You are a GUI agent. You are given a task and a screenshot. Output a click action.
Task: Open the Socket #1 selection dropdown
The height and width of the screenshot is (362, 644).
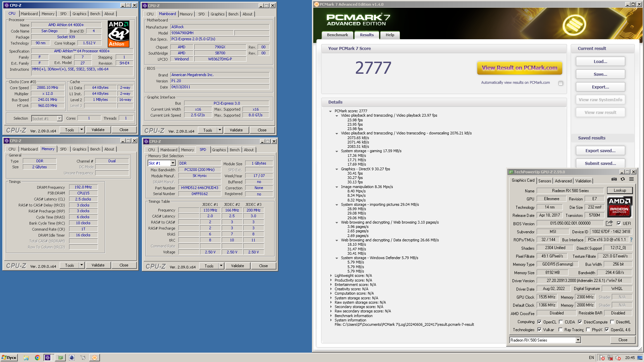(x=59, y=118)
